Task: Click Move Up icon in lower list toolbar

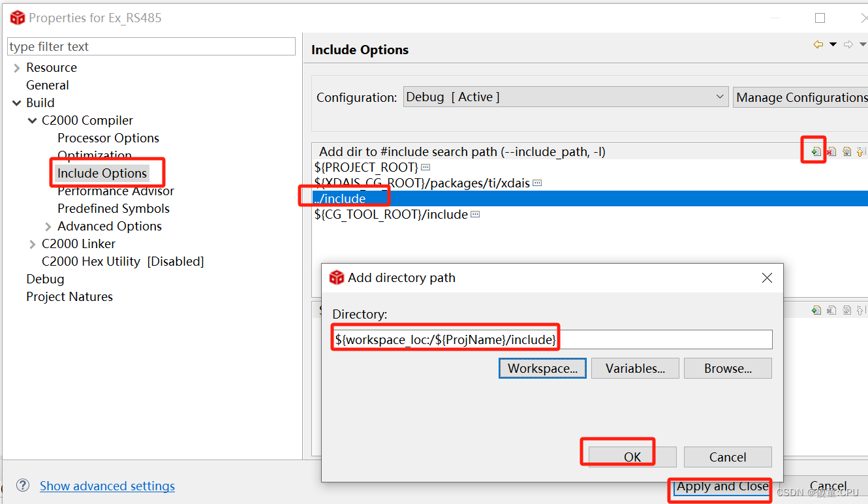Action: click(x=861, y=310)
